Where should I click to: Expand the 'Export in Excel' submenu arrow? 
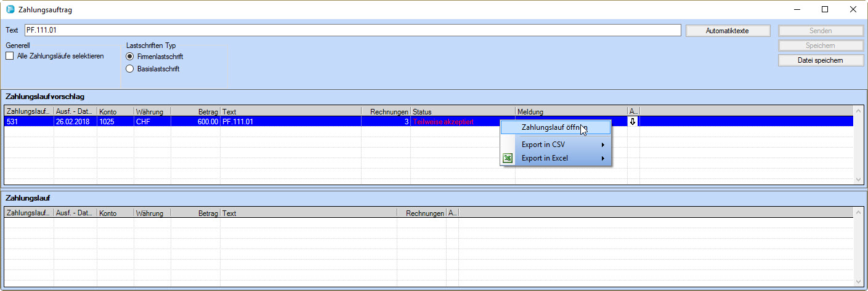point(602,158)
